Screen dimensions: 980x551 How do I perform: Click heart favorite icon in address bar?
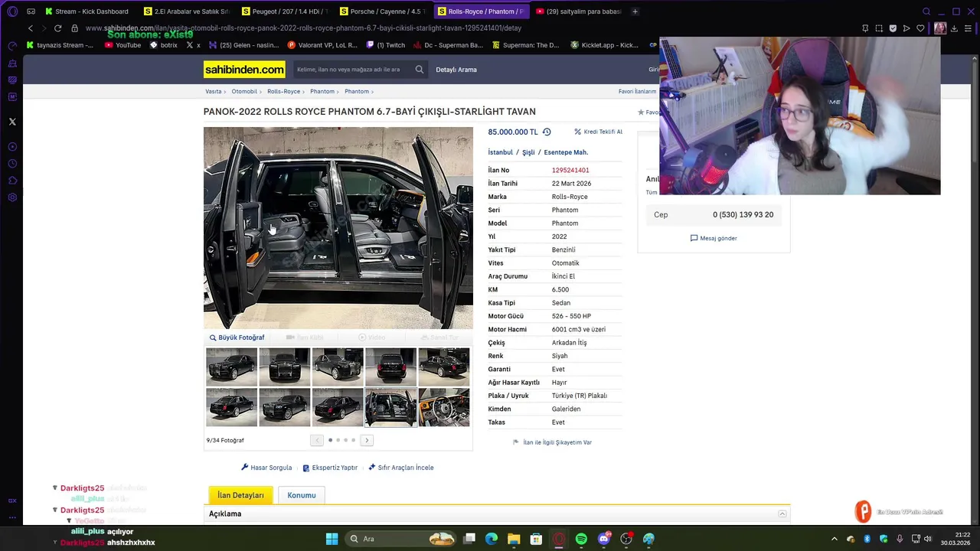click(x=920, y=28)
